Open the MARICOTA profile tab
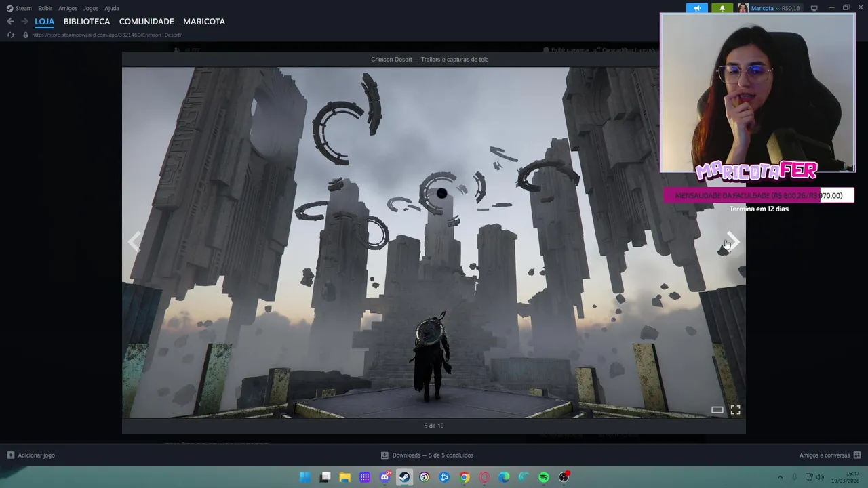This screenshot has width=868, height=488. (204, 22)
